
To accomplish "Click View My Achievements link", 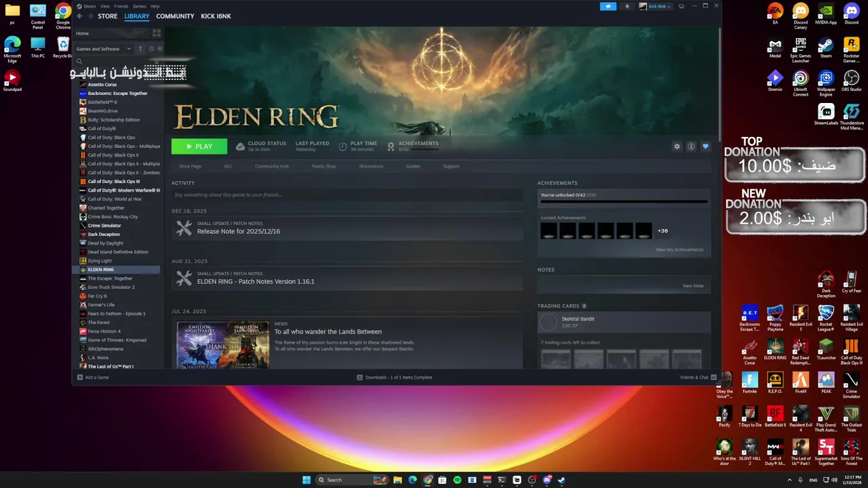I will (x=679, y=249).
